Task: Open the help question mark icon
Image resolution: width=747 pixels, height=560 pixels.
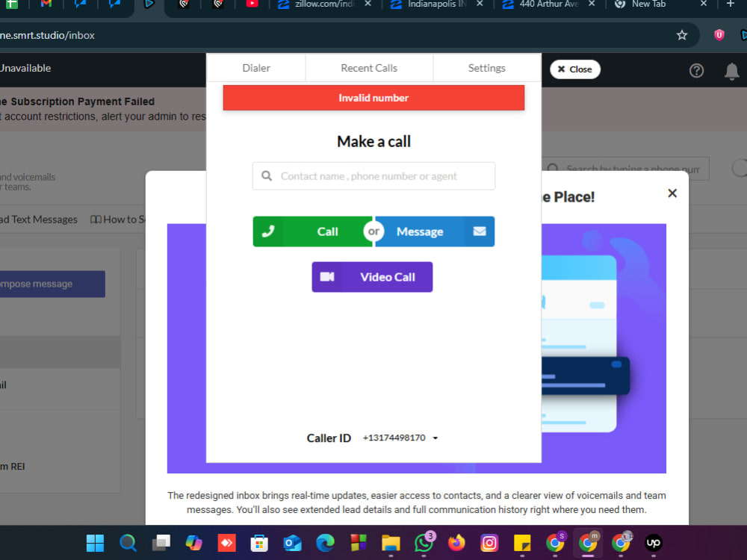Action: [696, 70]
